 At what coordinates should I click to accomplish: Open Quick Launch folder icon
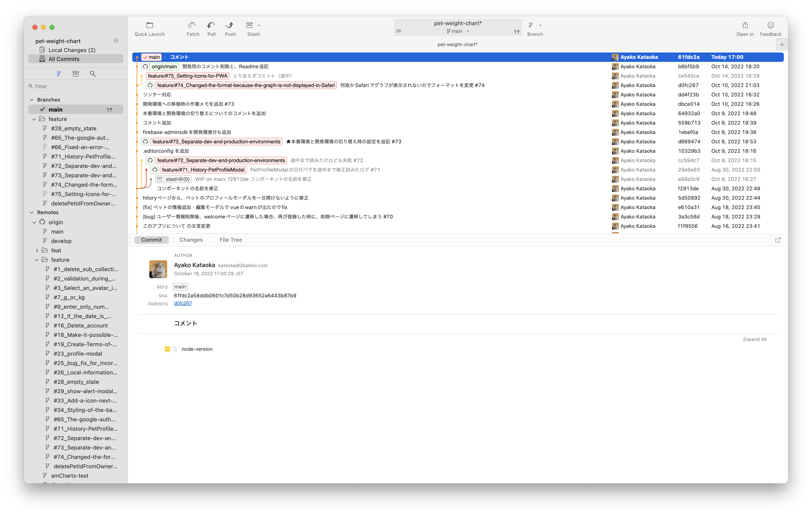coord(149,25)
